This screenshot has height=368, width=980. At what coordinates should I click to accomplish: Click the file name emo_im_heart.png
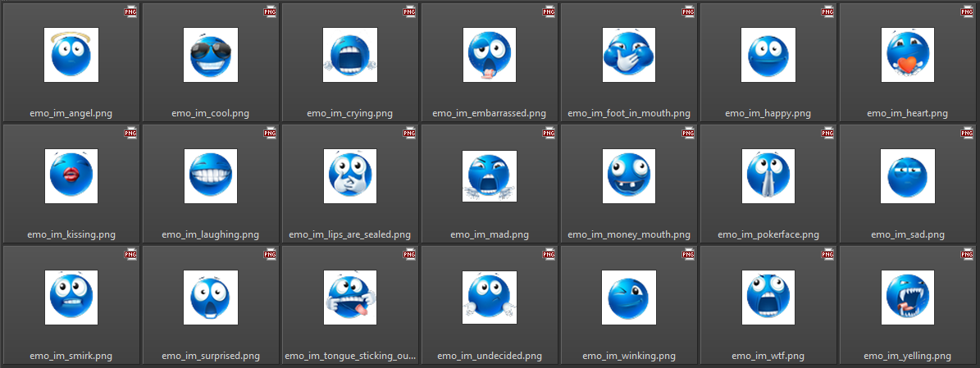coord(908,114)
